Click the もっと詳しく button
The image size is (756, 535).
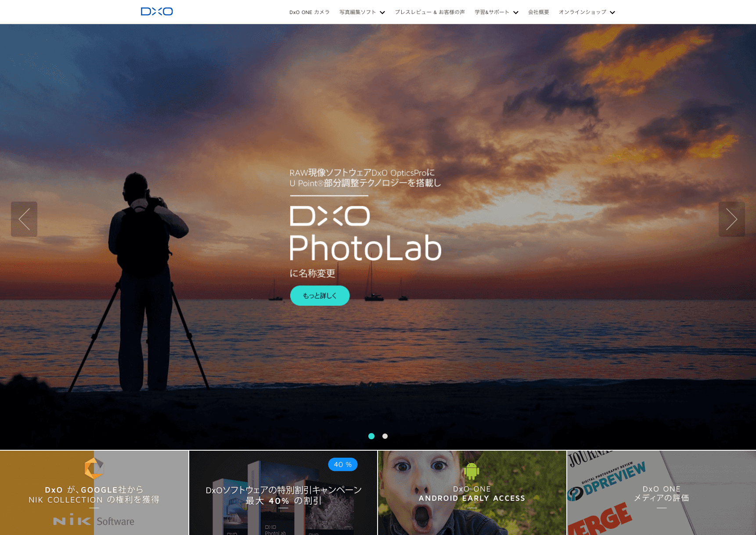[x=320, y=296]
